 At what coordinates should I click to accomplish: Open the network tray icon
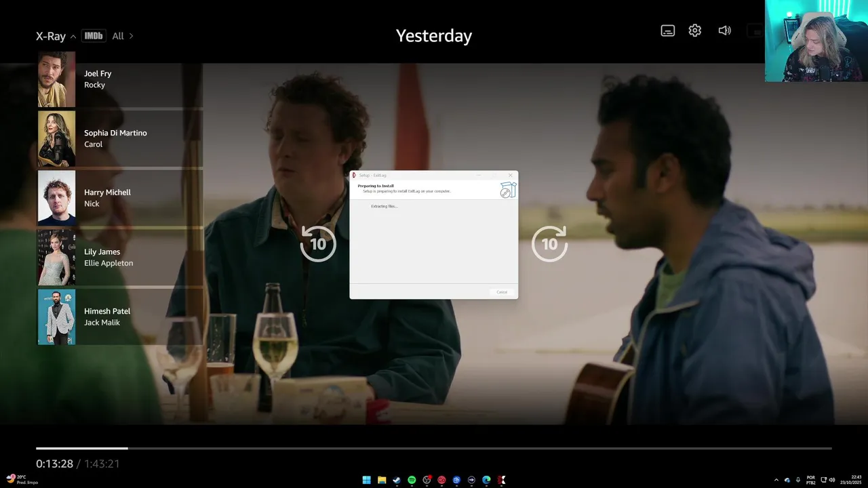click(823, 480)
